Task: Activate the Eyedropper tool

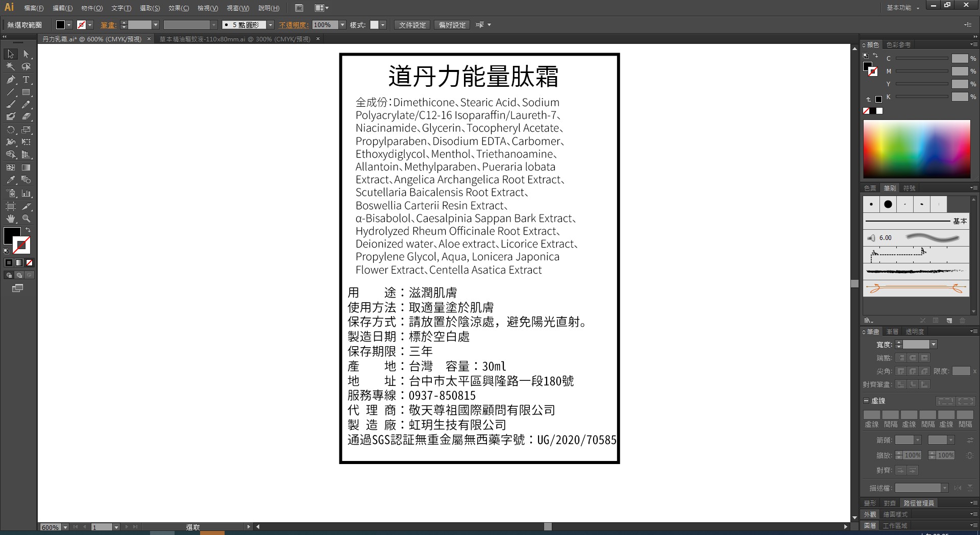Action: click(11, 180)
